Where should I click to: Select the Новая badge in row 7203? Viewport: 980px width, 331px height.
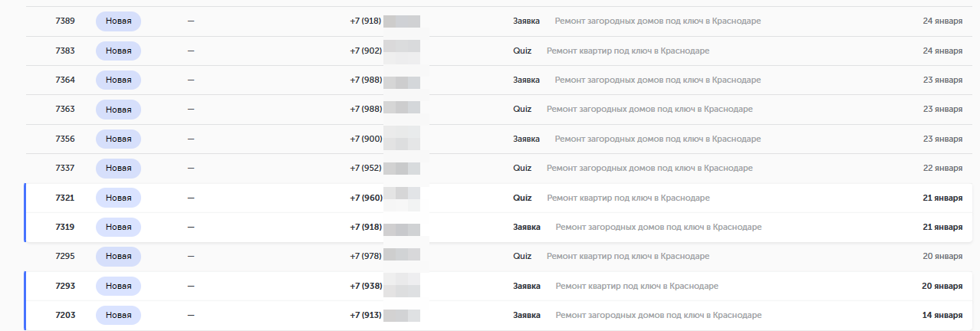(118, 316)
